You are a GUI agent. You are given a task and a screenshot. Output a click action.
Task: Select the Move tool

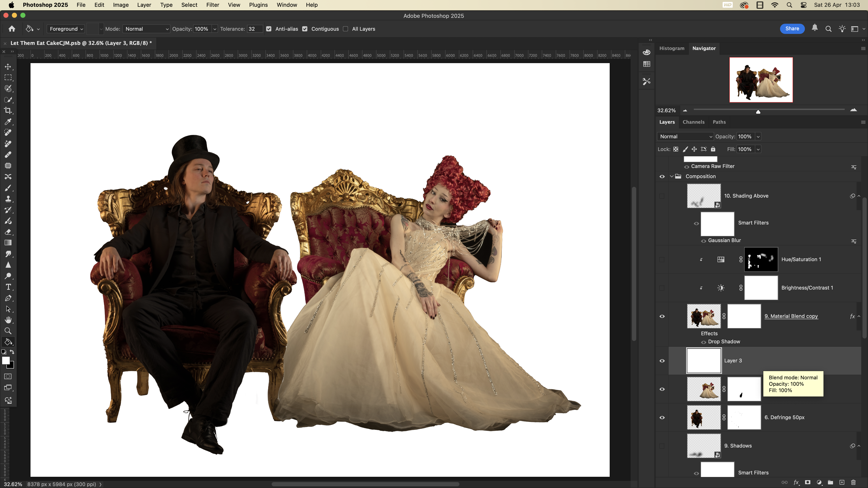(x=8, y=67)
